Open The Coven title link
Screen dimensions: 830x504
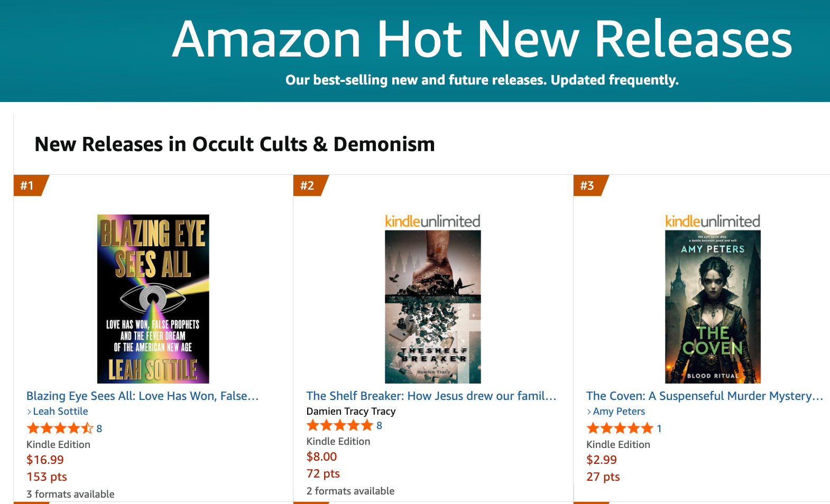tap(704, 396)
